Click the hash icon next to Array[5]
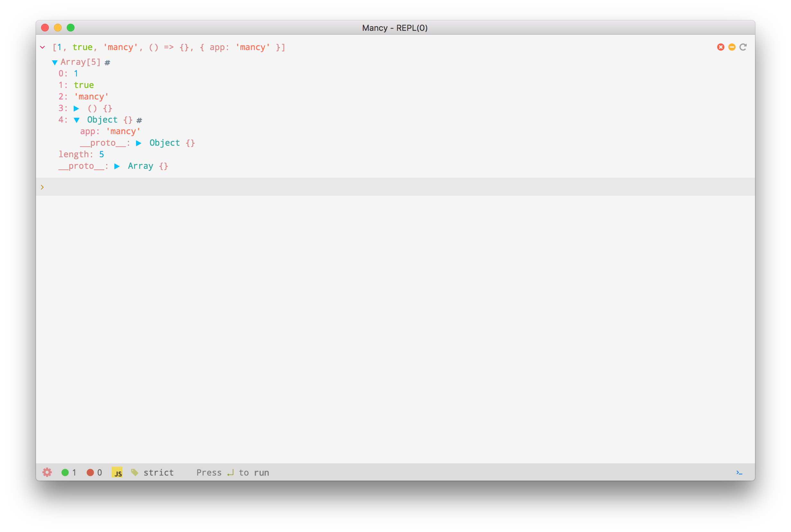 pos(107,63)
